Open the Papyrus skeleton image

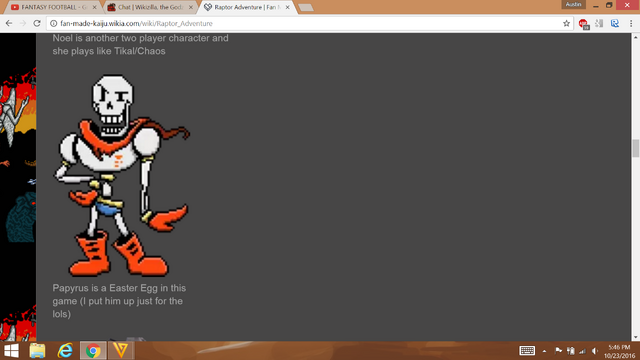(x=122, y=176)
